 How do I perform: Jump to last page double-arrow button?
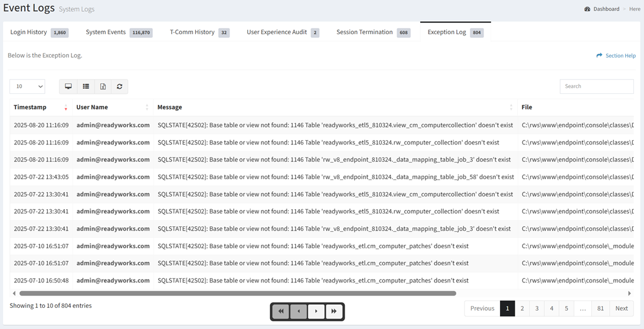tap(334, 311)
